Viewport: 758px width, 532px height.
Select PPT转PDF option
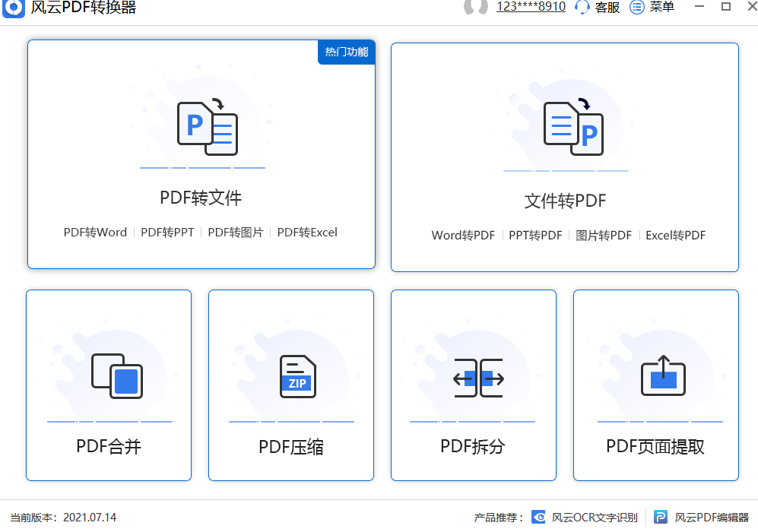[535, 236]
